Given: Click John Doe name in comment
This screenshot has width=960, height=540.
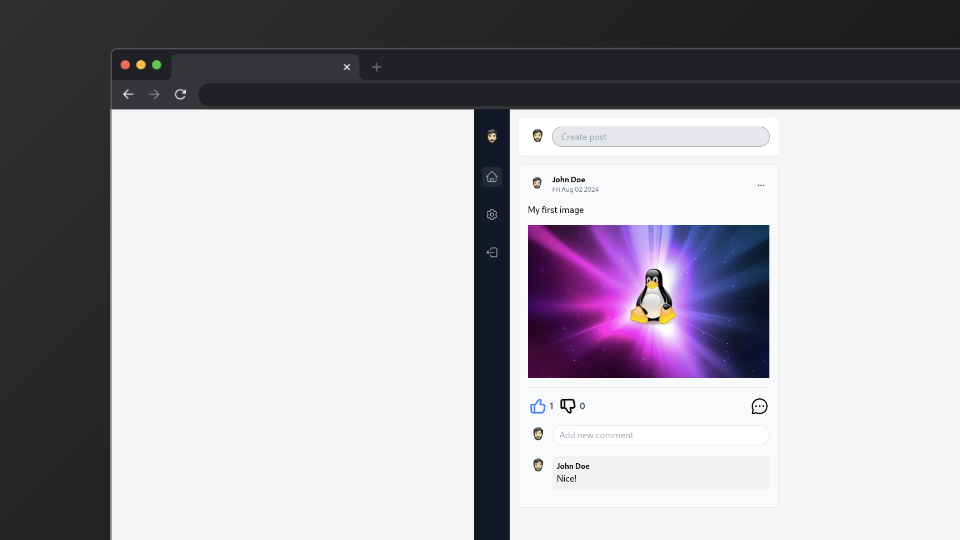Looking at the screenshot, I should (573, 466).
